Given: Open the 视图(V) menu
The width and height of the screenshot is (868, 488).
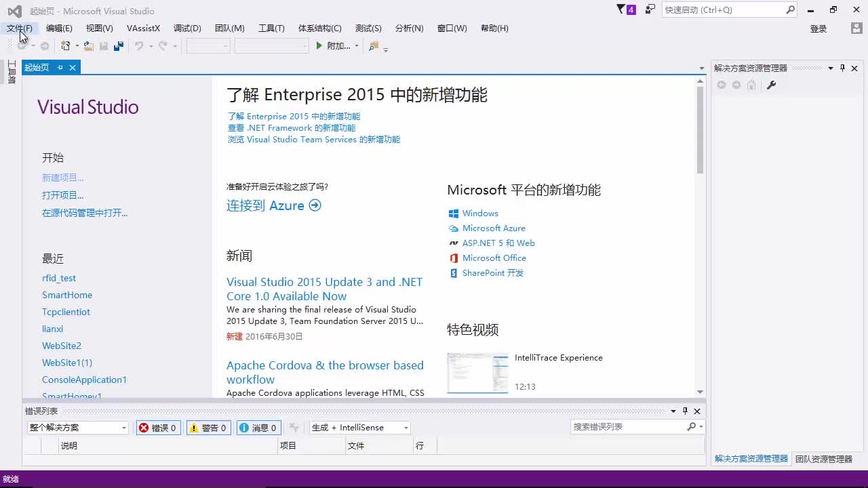Looking at the screenshot, I should (x=99, y=28).
